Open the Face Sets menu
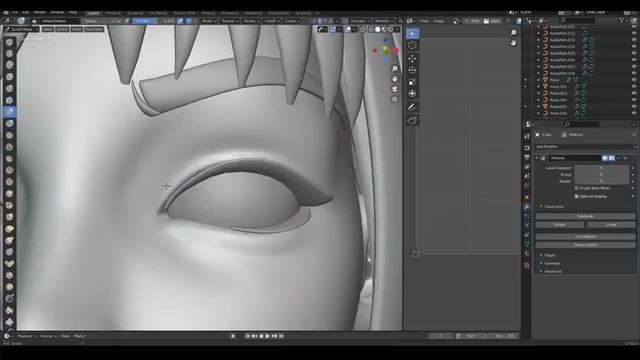The image size is (640, 360). coord(94,29)
